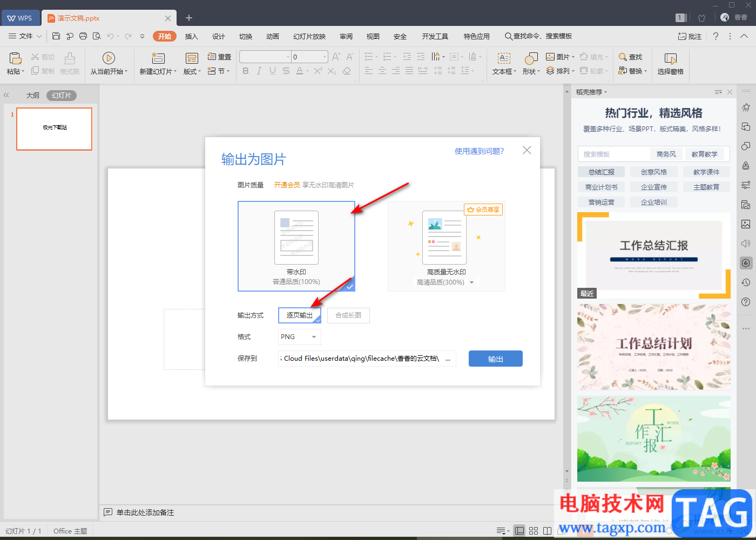Open the font name dropdown
756x540 pixels.
(288, 57)
